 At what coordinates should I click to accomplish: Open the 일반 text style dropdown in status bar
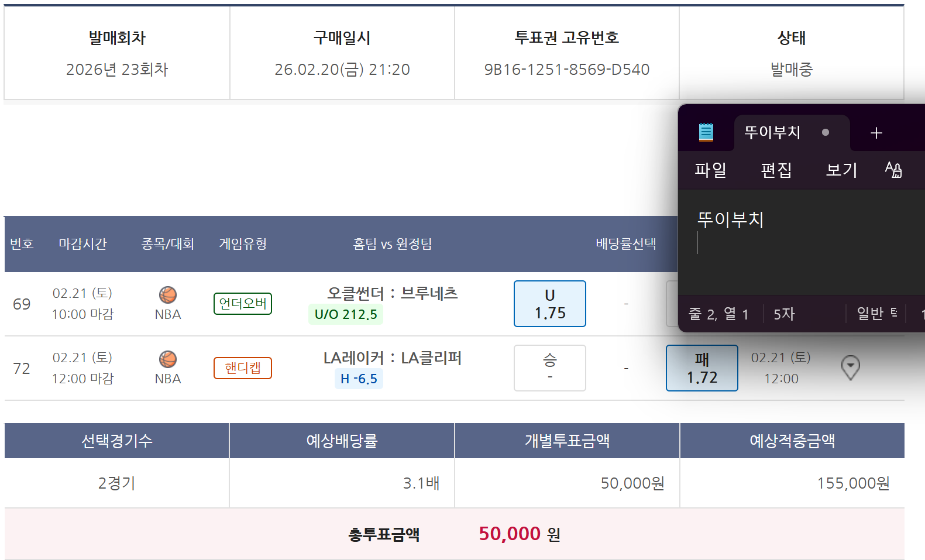coord(876,314)
